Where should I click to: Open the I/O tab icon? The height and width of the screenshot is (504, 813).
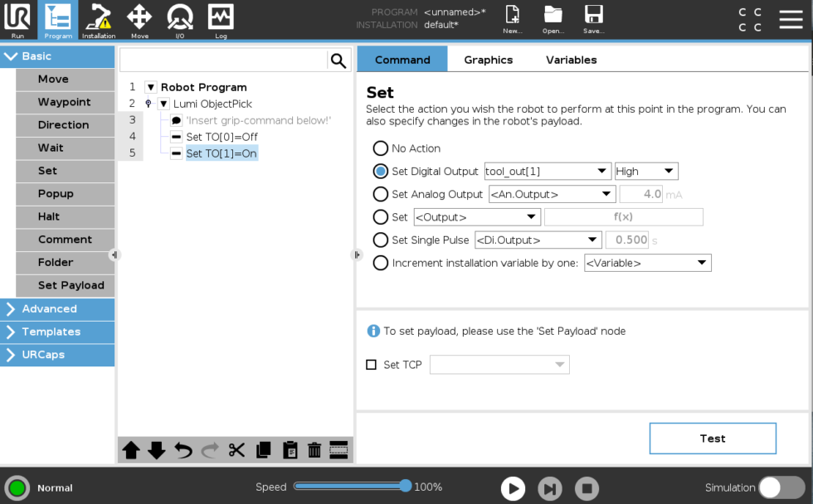(x=180, y=20)
